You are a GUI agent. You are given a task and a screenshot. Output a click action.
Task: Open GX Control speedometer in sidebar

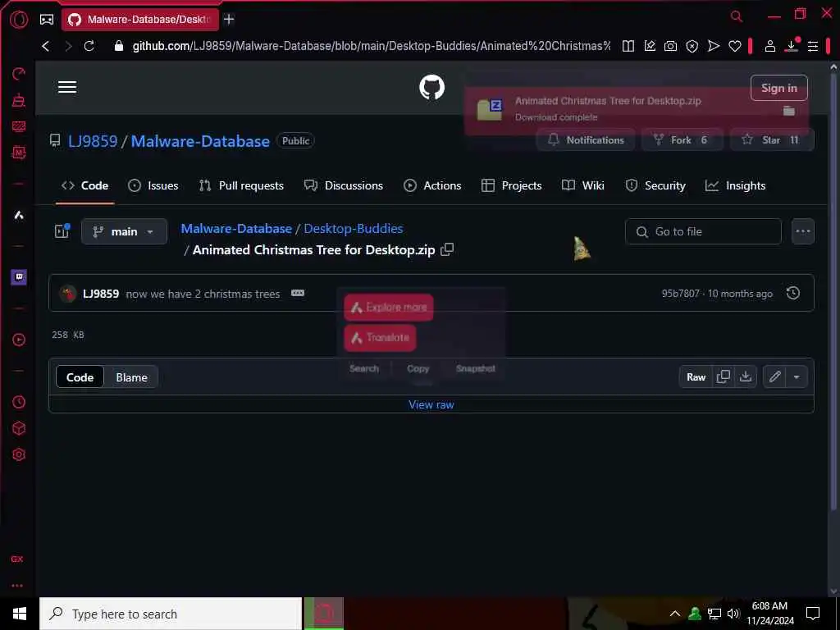coord(19,73)
